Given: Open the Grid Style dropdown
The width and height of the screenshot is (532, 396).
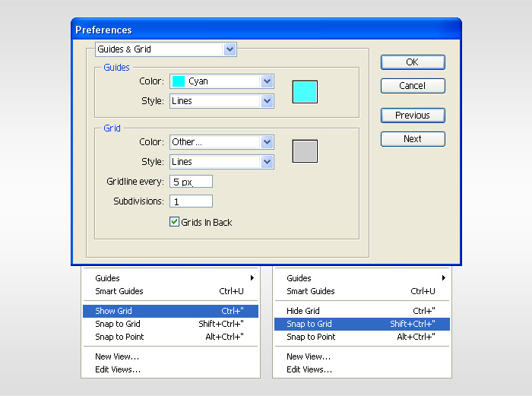Looking at the screenshot, I should tap(222, 162).
